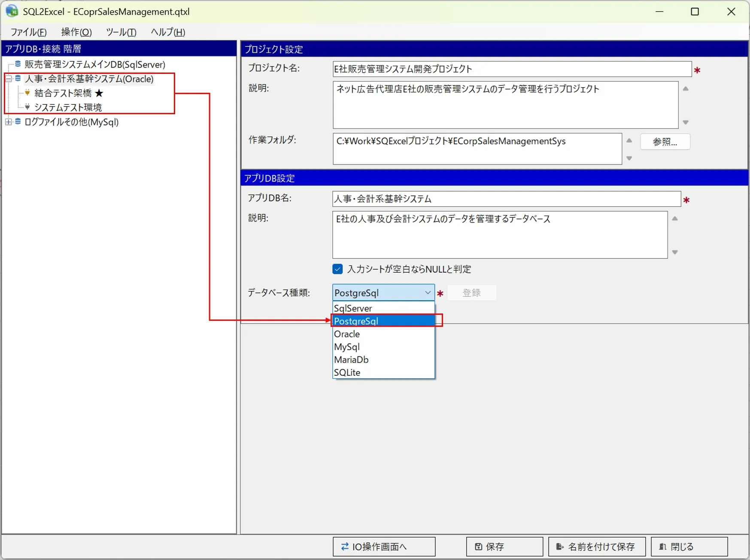This screenshot has height=560, width=750.
Task: Click the データベース種類: label
Action: [x=279, y=292]
